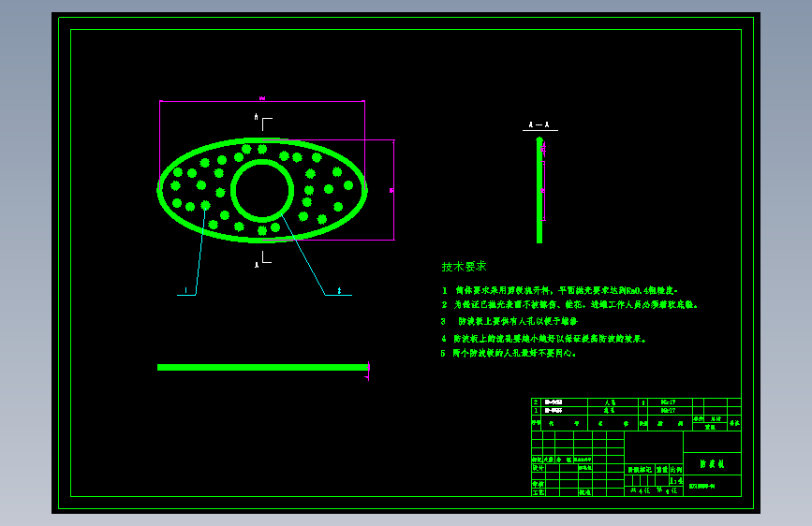Click the 审核 cell in title block
Screen dimensions: 812x526
(538, 484)
